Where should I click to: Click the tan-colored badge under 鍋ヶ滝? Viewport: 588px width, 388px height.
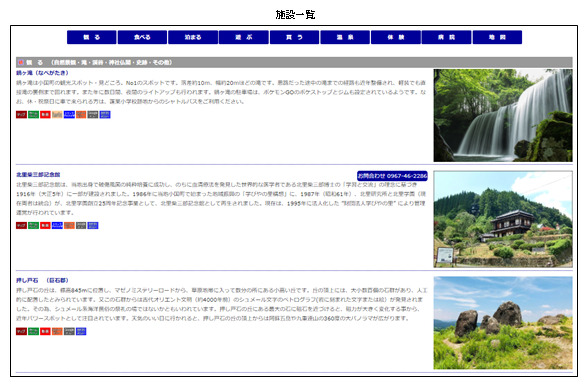[57, 115]
